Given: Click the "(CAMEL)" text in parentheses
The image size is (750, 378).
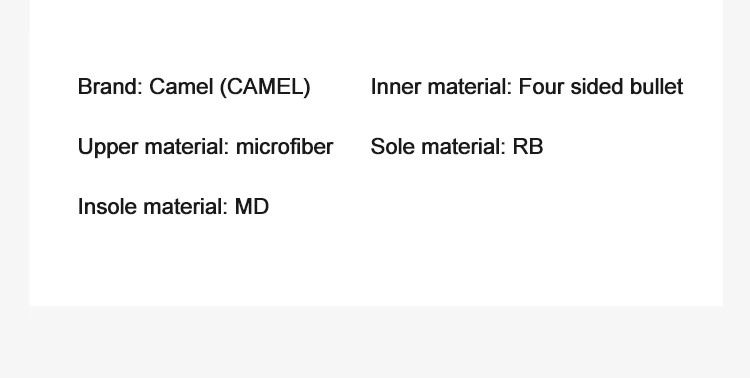Looking at the screenshot, I should click(265, 88).
